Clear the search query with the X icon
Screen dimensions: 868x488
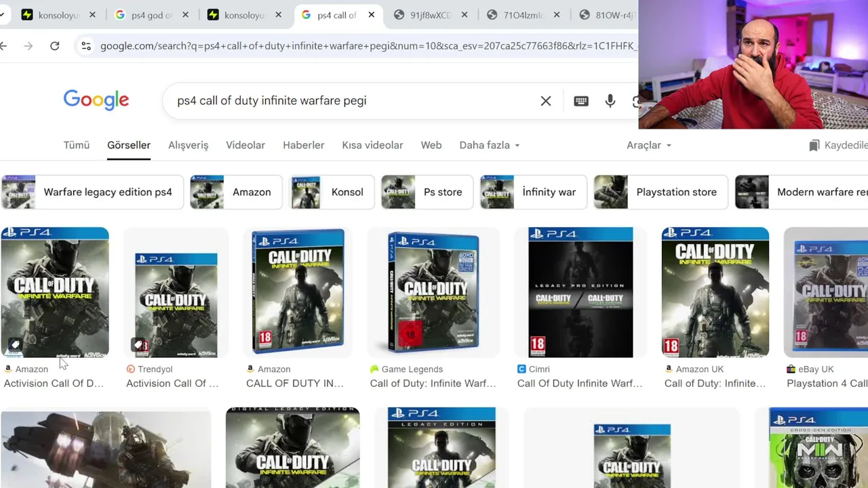(546, 101)
